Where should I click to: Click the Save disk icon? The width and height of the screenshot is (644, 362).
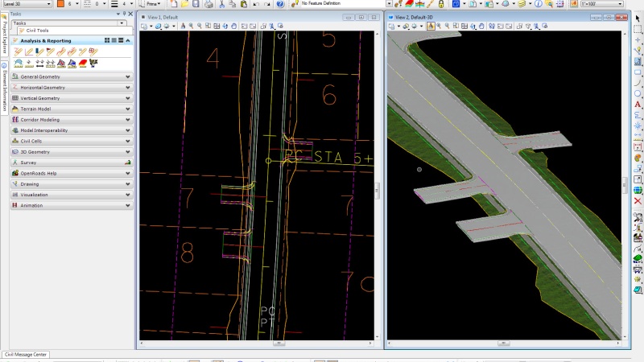[x=196, y=4]
